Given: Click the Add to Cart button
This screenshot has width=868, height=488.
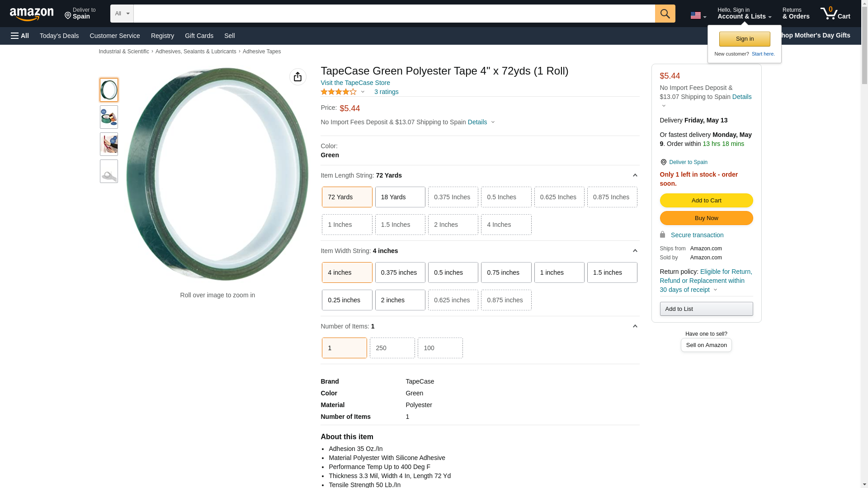Looking at the screenshot, I should (x=706, y=200).
